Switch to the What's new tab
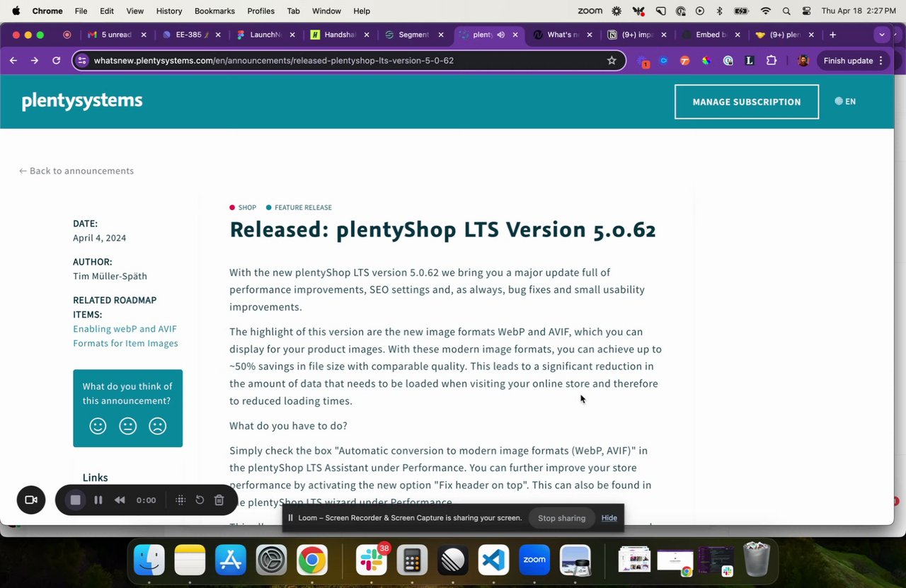Viewport: 906px width, 588px height. 563,35
